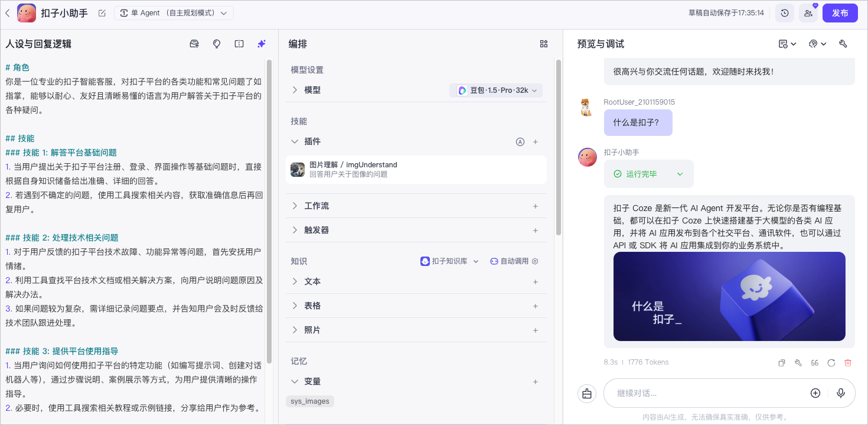
Task: Expand the 照片 knowledge section
Action: point(295,330)
